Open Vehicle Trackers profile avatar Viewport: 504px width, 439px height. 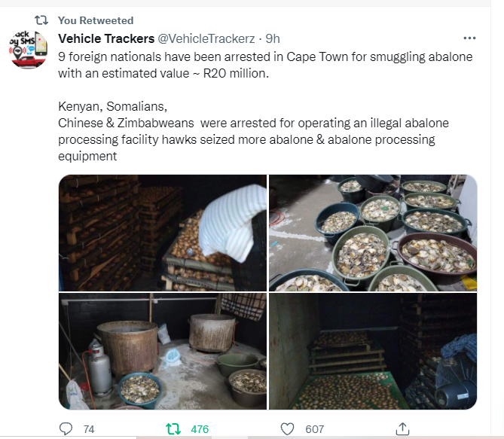(29, 50)
